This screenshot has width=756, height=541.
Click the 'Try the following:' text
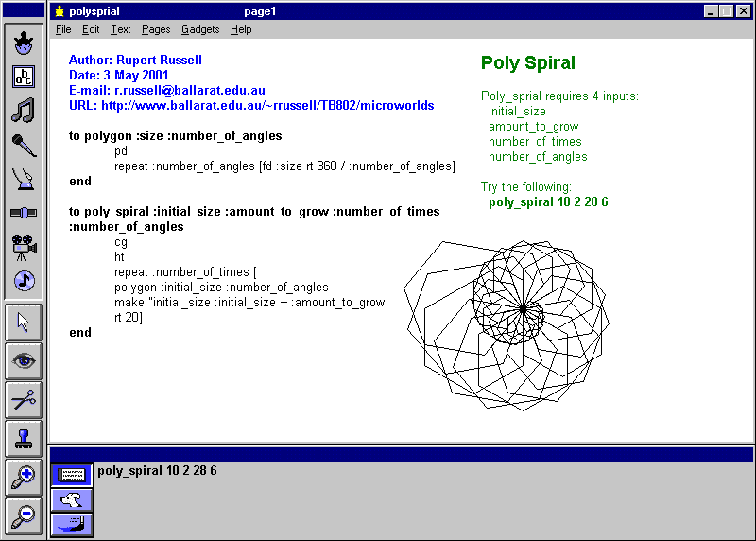(526, 186)
